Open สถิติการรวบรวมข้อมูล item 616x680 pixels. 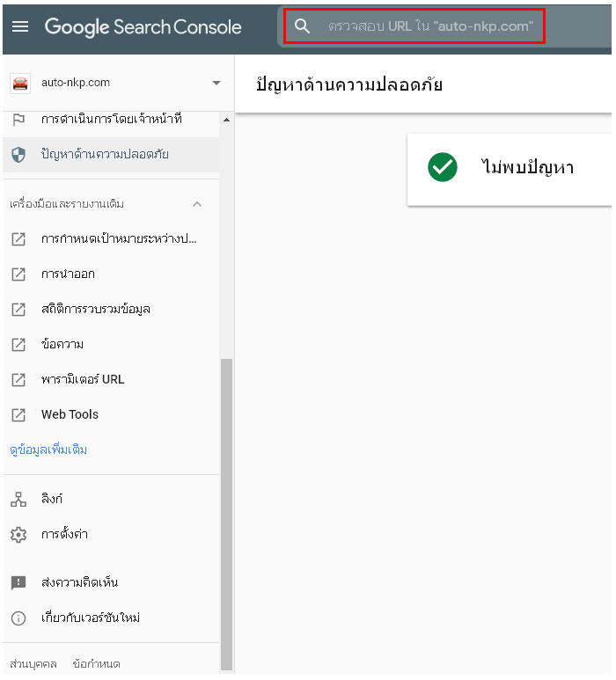[96, 309]
